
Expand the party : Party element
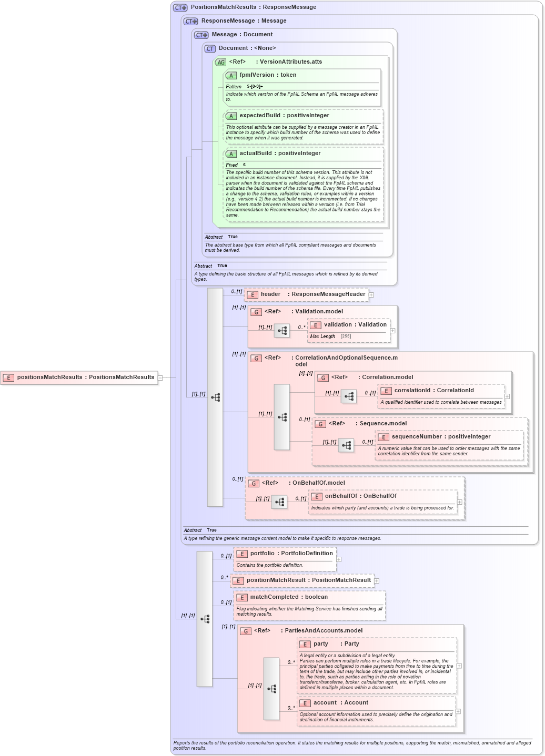459,666
